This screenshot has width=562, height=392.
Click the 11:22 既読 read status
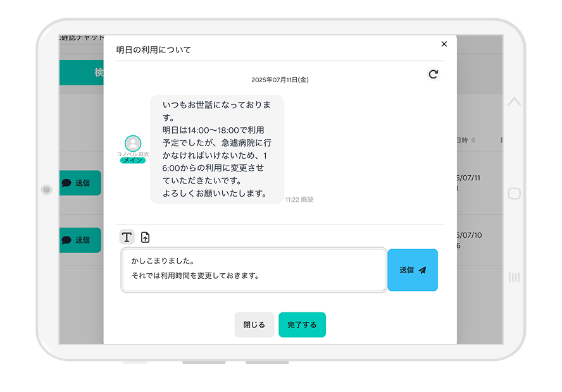pos(299,200)
